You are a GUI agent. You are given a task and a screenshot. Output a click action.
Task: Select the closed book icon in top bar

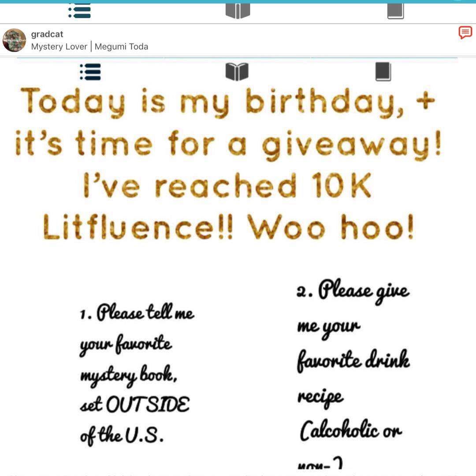[x=395, y=11]
